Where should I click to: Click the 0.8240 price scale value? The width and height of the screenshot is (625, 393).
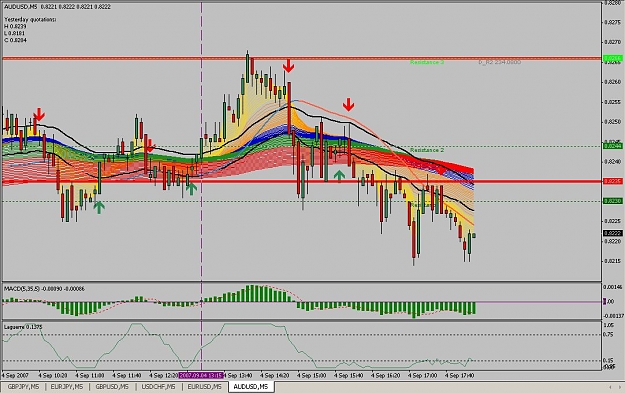point(613,162)
